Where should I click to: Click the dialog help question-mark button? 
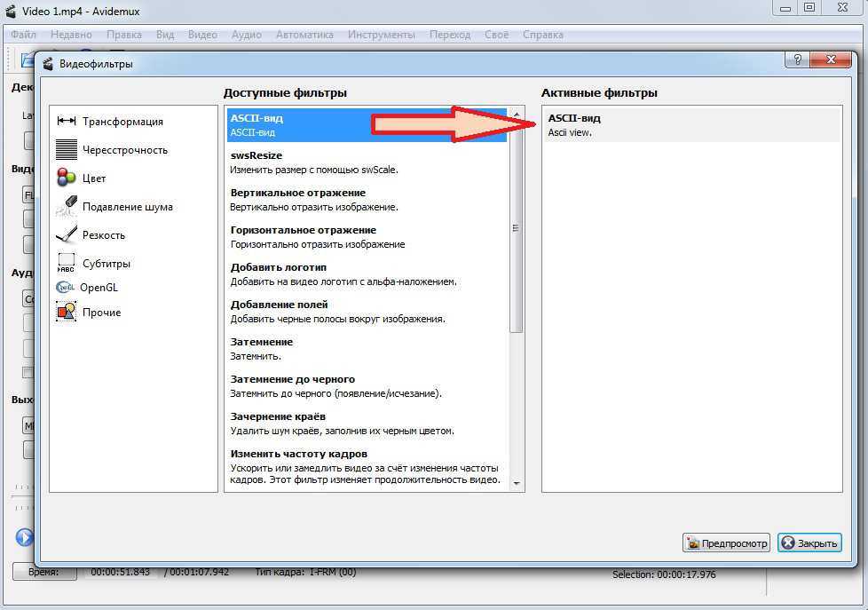(x=797, y=60)
